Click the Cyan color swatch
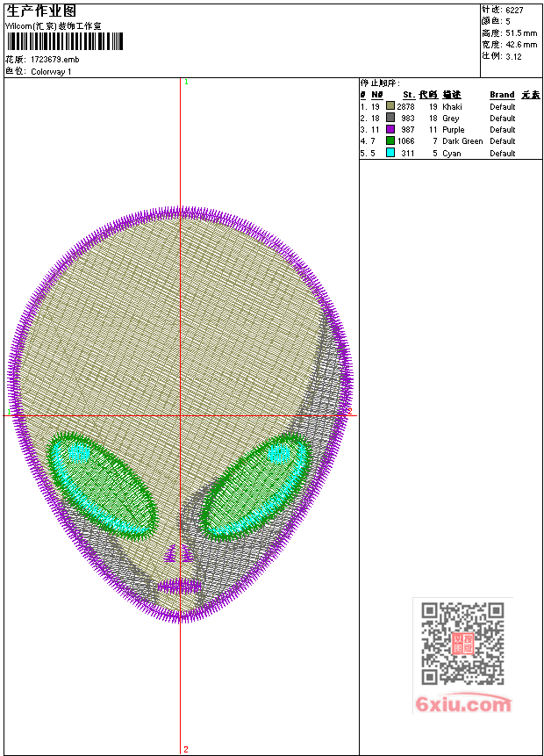 390,153
